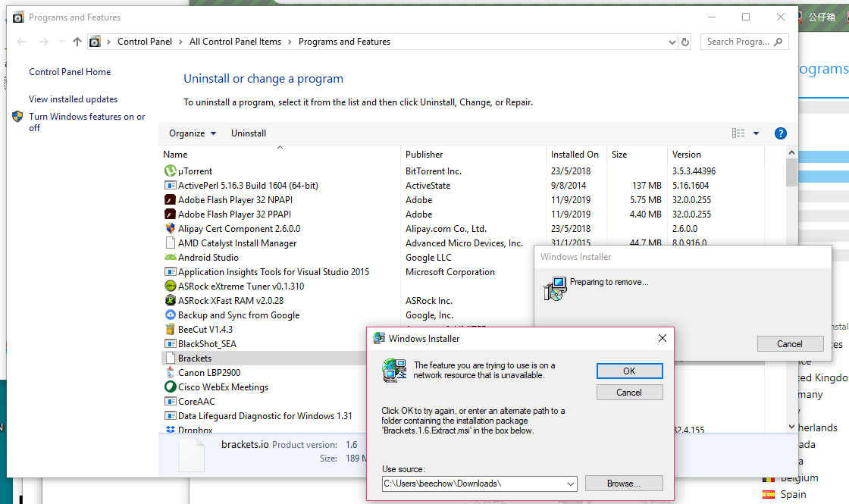Click the Adobe Flash Player 32 NPAPI icon
The height and width of the screenshot is (504, 849).
tap(170, 200)
